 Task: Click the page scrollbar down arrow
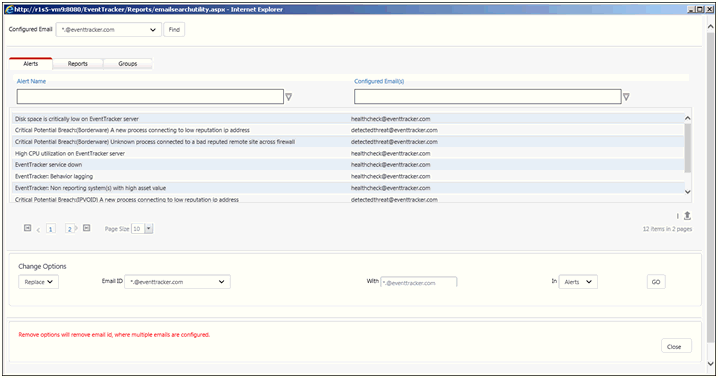710,364
